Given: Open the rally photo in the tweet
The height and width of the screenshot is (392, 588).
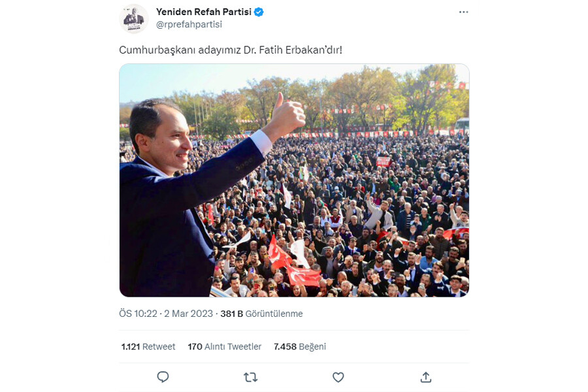Looking at the screenshot, I should point(294,180).
